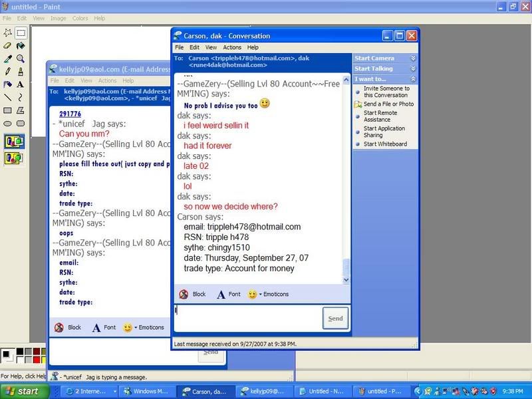Click 'Start Remote Assistance' link
This screenshot has height=399, width=532.
(x=380, y=116)
